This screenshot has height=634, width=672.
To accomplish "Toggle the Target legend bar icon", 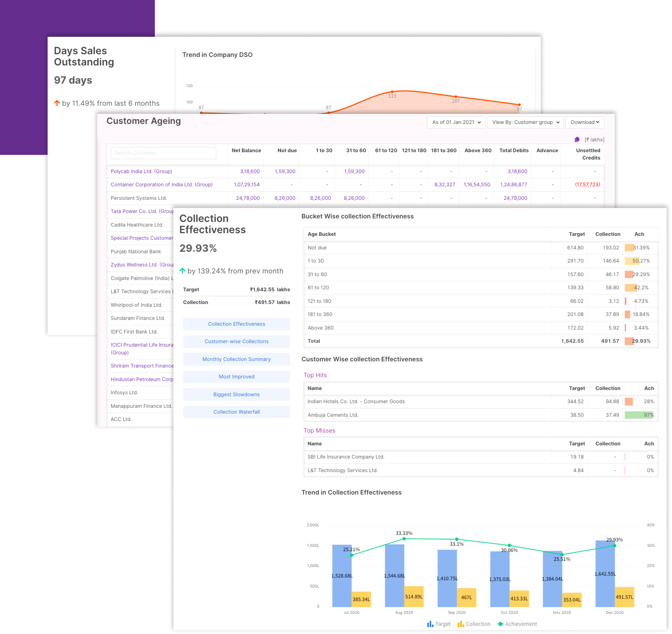I will coord(430,624).
